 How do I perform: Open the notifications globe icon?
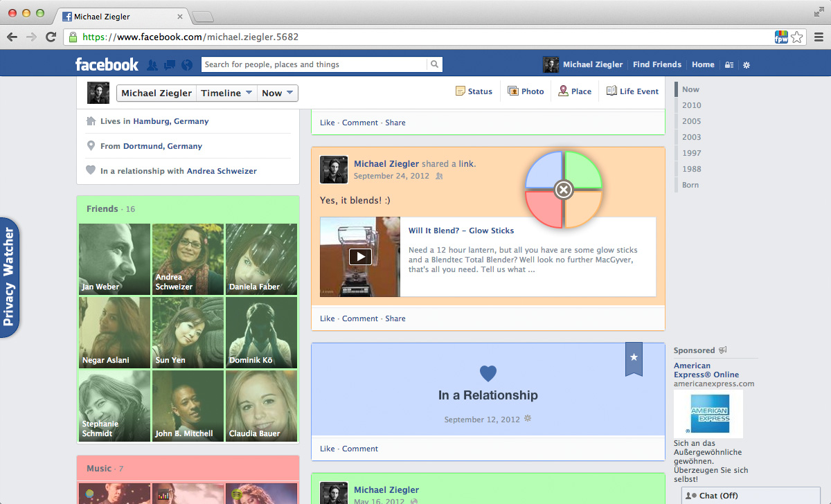click(x=186, y=65)
